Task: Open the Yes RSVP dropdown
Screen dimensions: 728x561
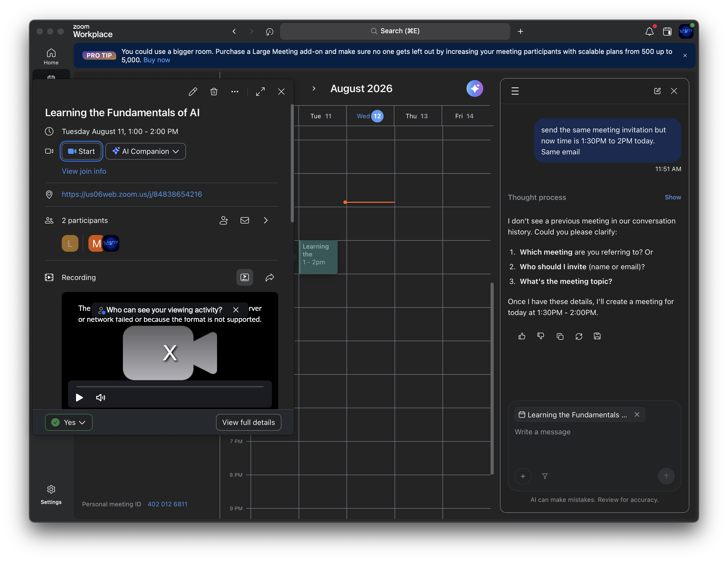Action: point(69,422)
